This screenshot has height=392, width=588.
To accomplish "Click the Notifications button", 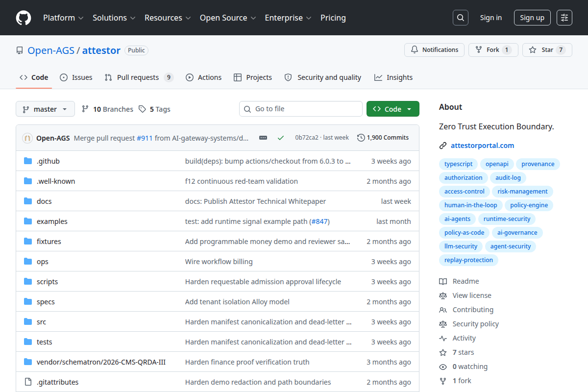I will (x=434, y=50).
